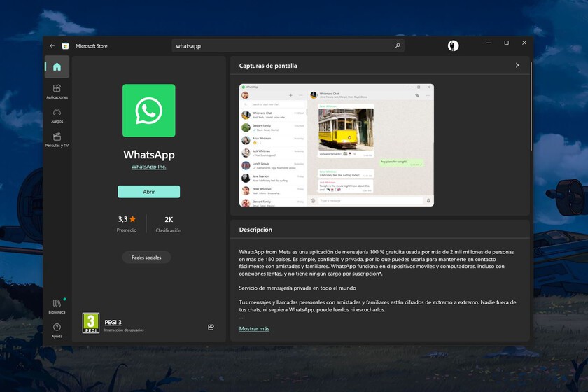The image size is (588, 392).
Task: Click the green WhatsApp app logo
Action: [149, 111]
